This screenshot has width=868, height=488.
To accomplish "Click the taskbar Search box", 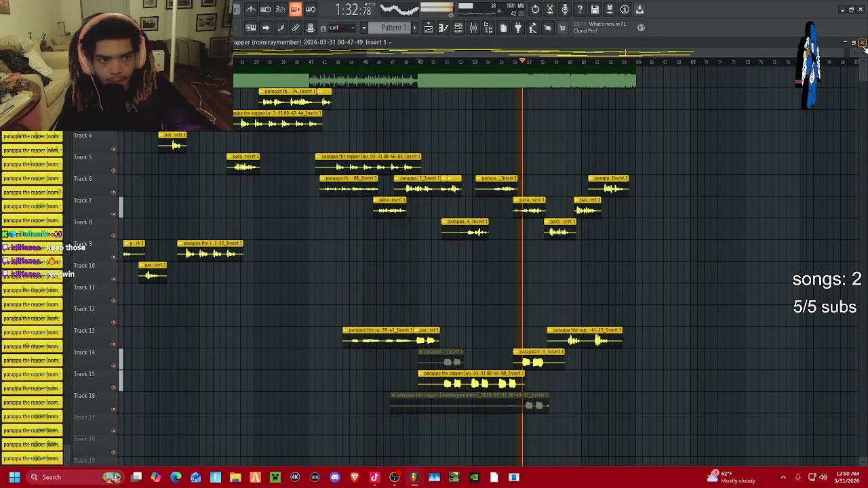I will 74,477.
